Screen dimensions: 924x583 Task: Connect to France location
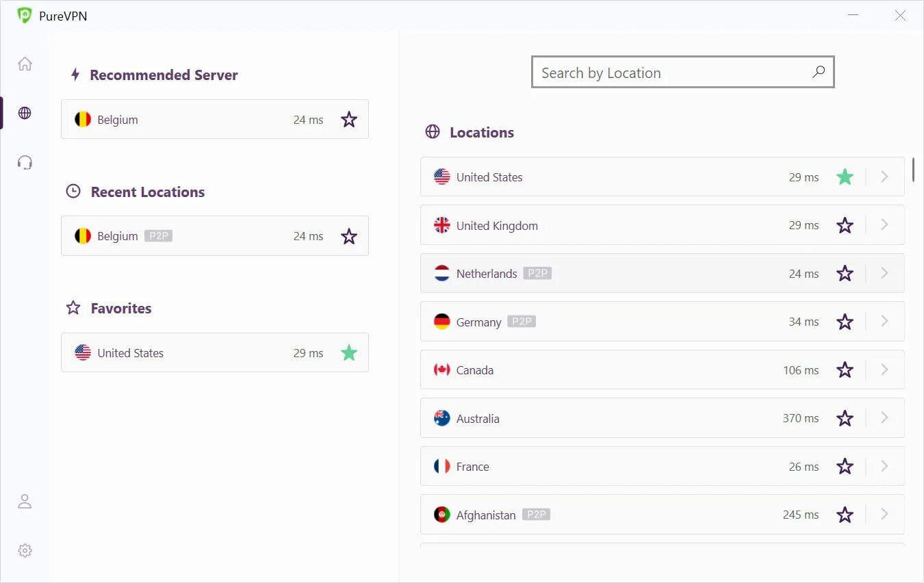pyautogui.click(x=662, y=466)
